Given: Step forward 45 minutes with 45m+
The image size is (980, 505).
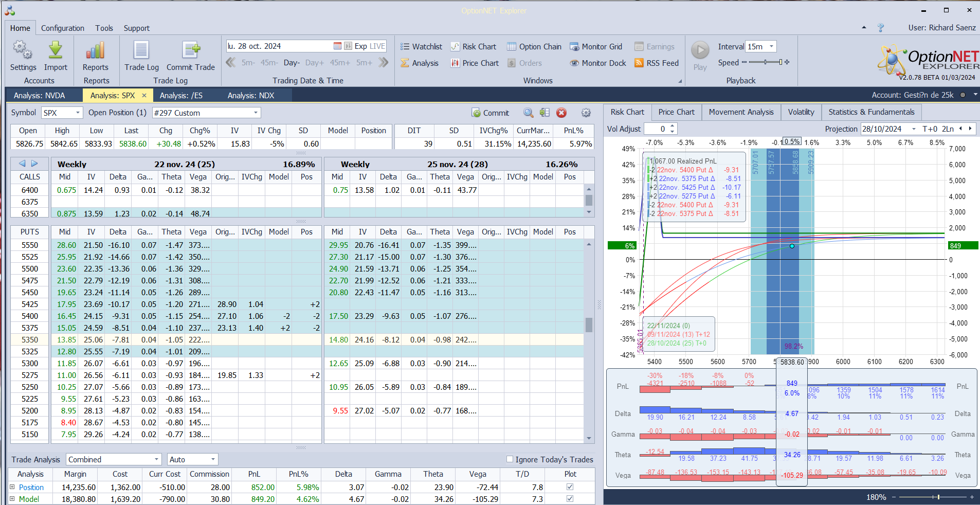Looking at the screenshot, I should (x=340, y=63).
